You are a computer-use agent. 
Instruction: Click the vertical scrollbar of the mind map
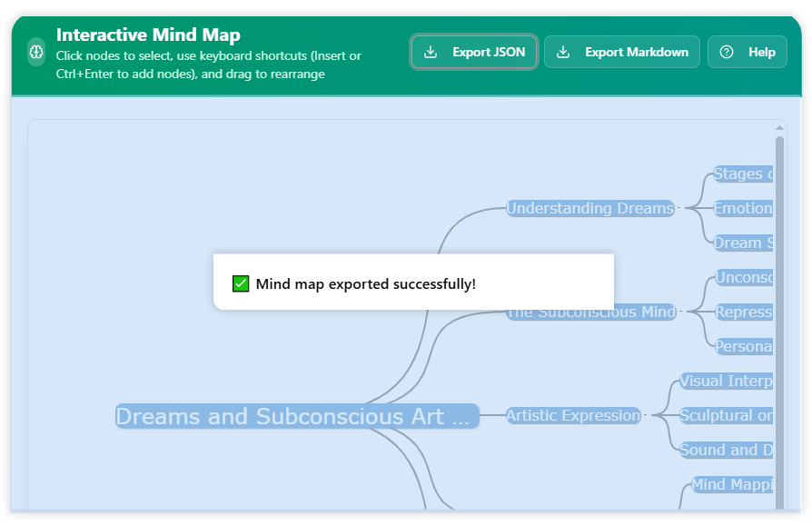click(x=779, y=318)
